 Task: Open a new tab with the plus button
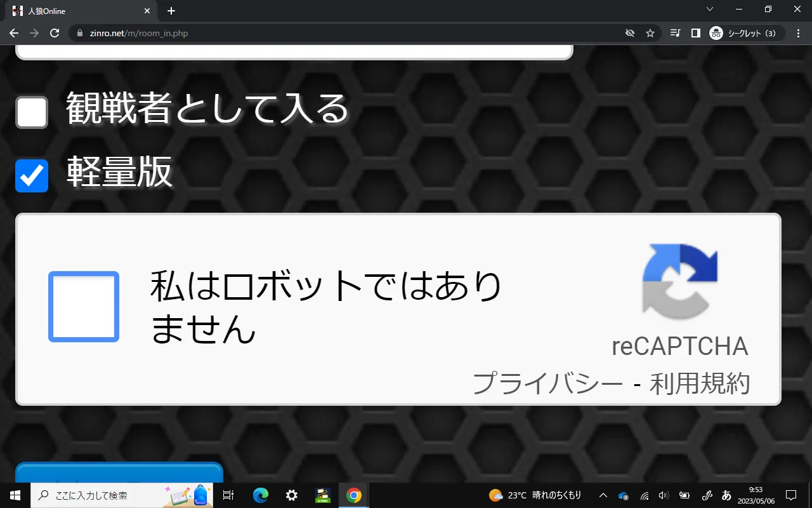click(171, 11)
